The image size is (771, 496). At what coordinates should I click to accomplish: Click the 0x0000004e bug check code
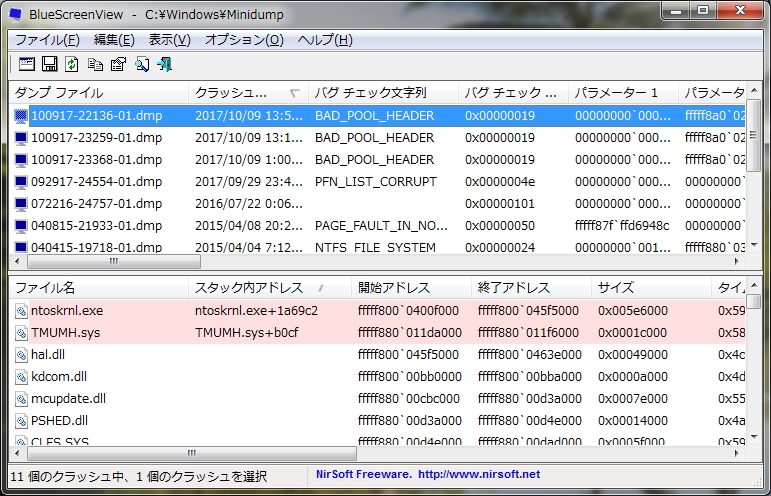tap(500, 182)
